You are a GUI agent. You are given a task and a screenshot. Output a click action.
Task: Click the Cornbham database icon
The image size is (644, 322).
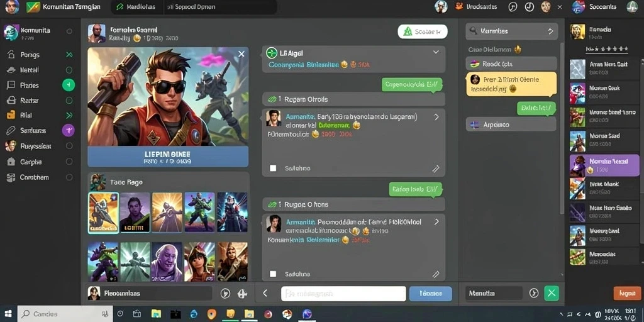tap(11, 177)
